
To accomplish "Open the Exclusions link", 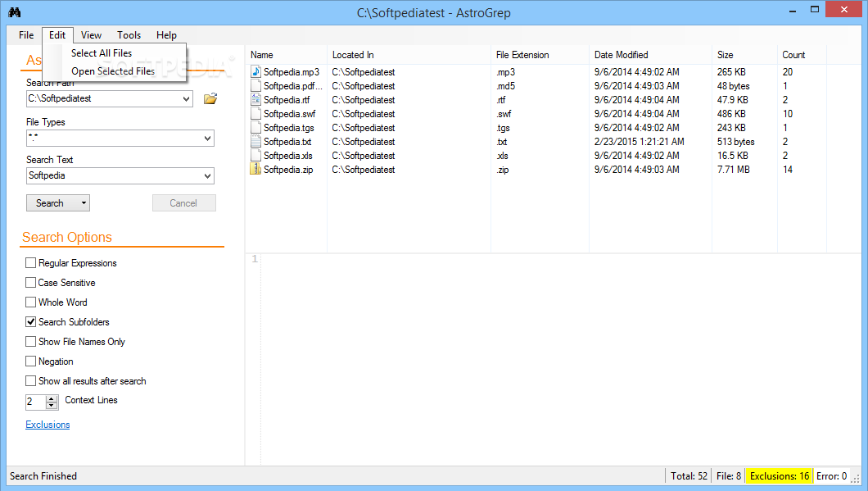I will pyautogui.click(x=47, y=425).
